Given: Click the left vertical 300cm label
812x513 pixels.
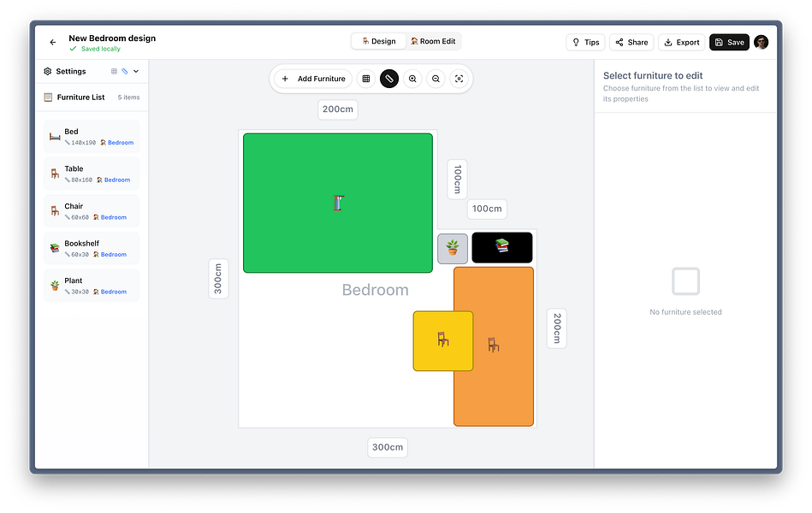Looking at the screenshot, I should point(218,279).
